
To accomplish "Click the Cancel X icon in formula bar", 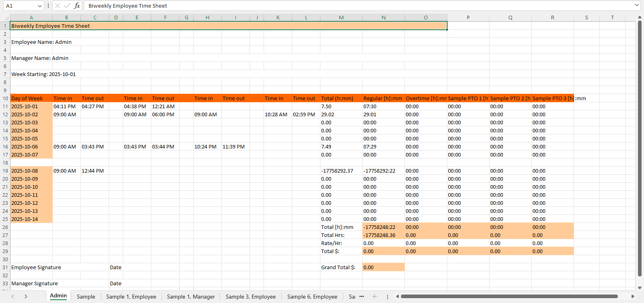I will pos(58,6).
